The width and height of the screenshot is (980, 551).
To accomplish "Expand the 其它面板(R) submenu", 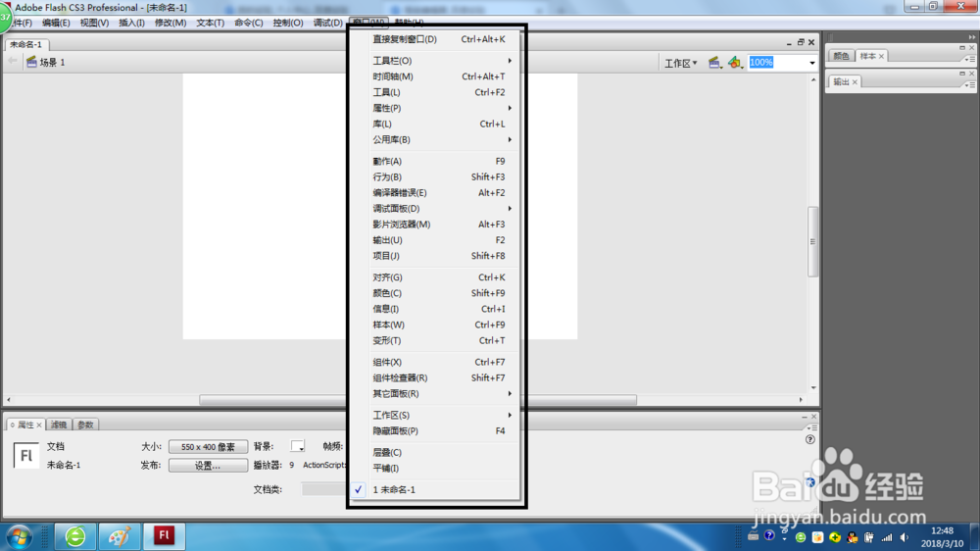I will click(x=435, y=393).
